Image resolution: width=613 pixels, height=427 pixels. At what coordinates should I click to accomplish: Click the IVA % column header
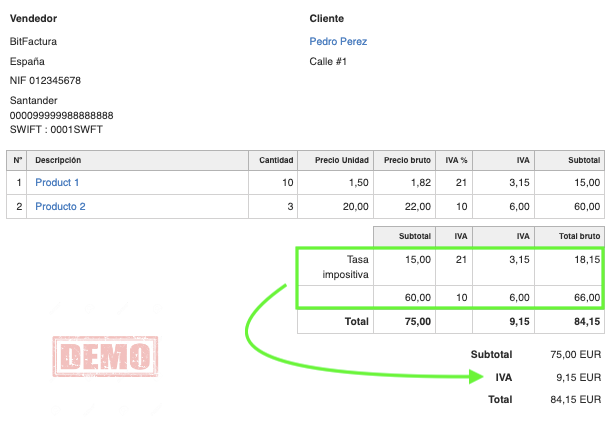pyautogui.click(x=456, y=160)
